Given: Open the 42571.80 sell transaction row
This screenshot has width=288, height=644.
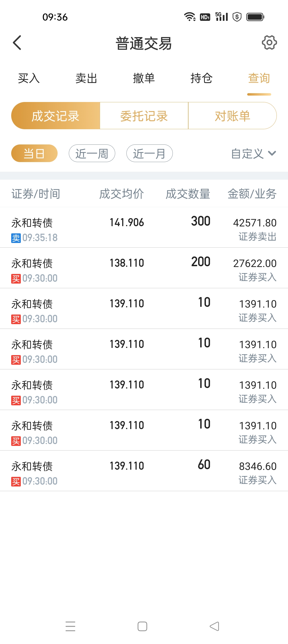Looking at the screenshot, I should [x=144, y=227].
